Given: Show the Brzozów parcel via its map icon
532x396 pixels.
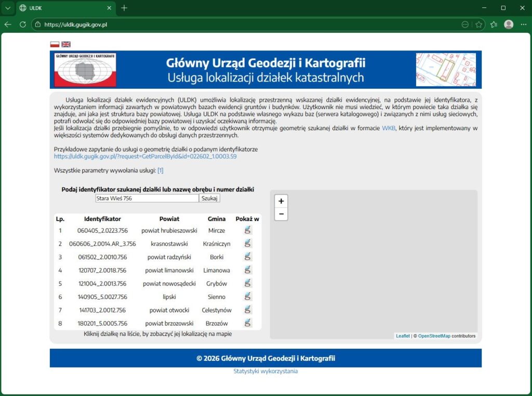Looking at the screenshot, I should (x=248, y=322).
